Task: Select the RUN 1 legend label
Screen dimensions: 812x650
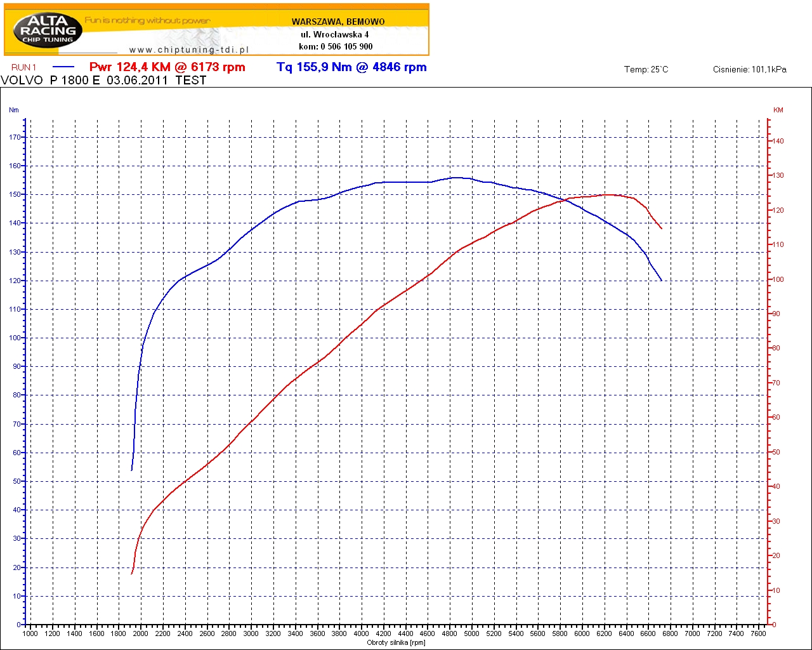Action: (x=24, y=67)
